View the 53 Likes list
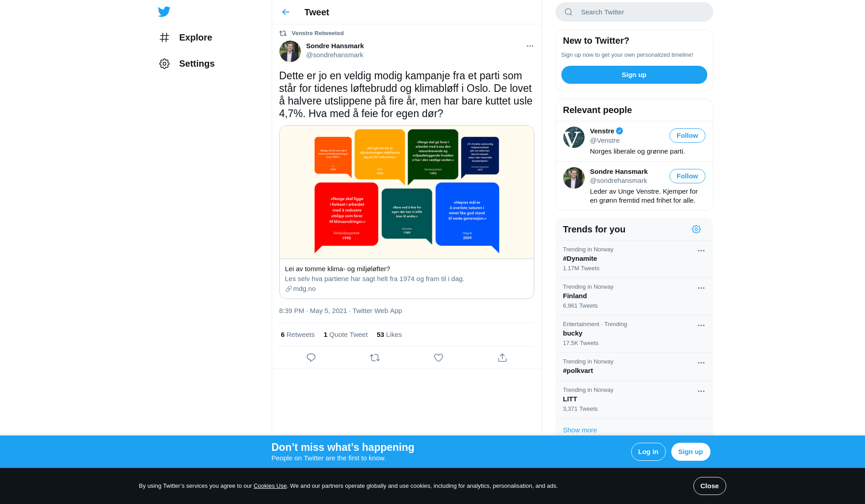Image resolution: width=865 pixels, height=504 pixels. coord(389,335)
